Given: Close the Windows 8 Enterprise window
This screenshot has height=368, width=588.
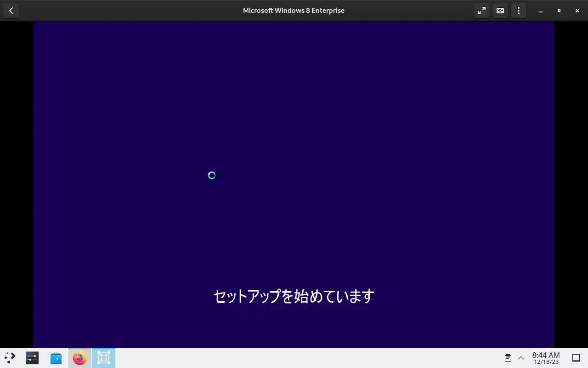Looking at the screenshot, I should [x=577, y=11].
